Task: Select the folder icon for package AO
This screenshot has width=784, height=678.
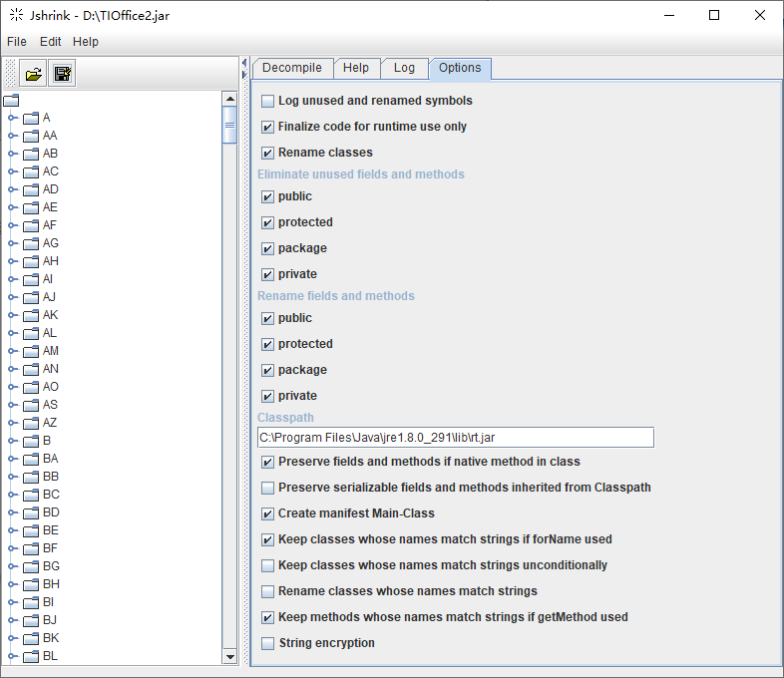Action: 31,387
